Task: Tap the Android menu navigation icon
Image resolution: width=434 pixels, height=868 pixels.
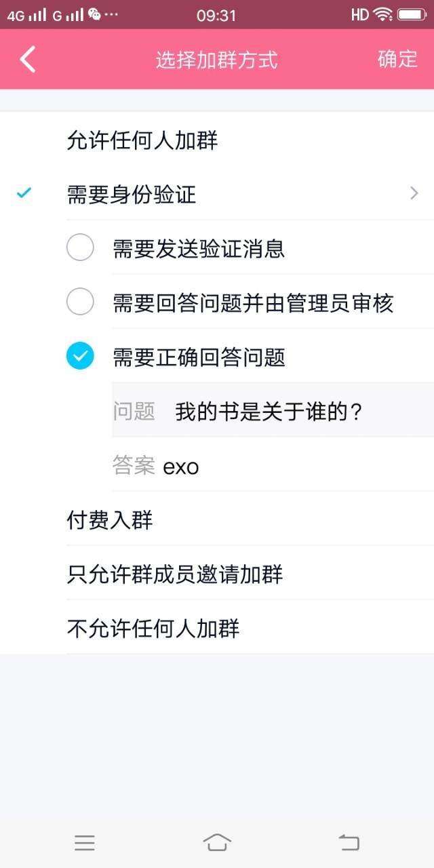Action: 85,842
